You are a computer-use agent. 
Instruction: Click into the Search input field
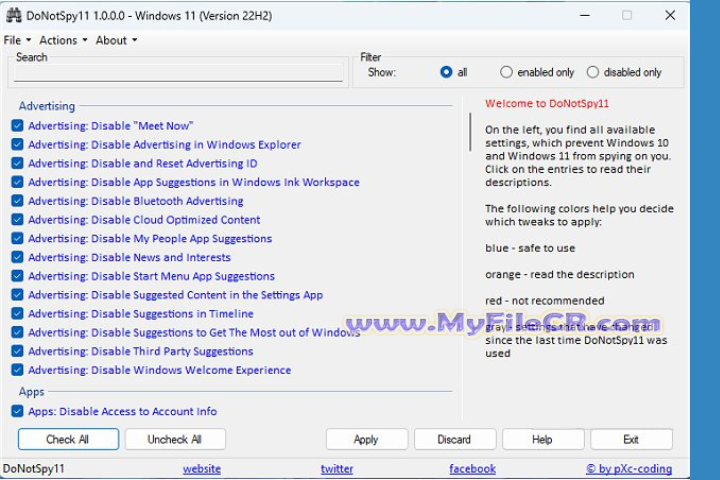pyautogui.click(x=178, y=73)
